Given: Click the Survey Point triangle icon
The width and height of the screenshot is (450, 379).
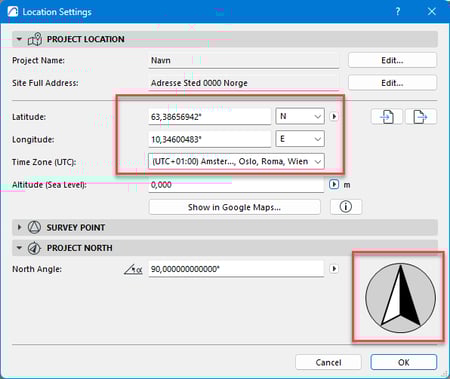Looking at the screenshot, I should [x=34, y=227].
